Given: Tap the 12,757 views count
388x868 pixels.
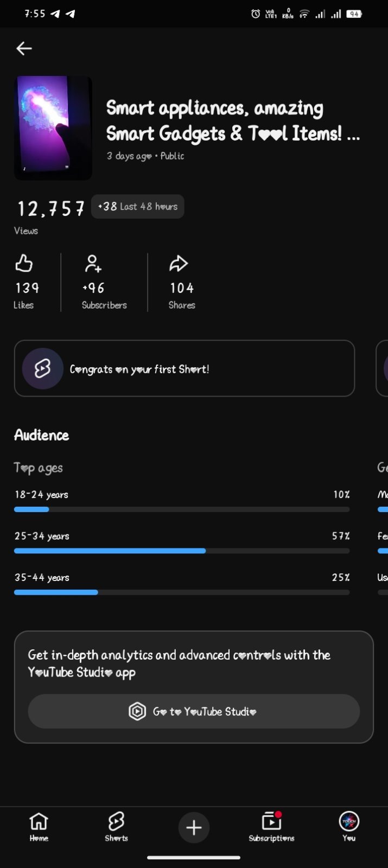Looking at the screenshot, I should coord(50,208).
